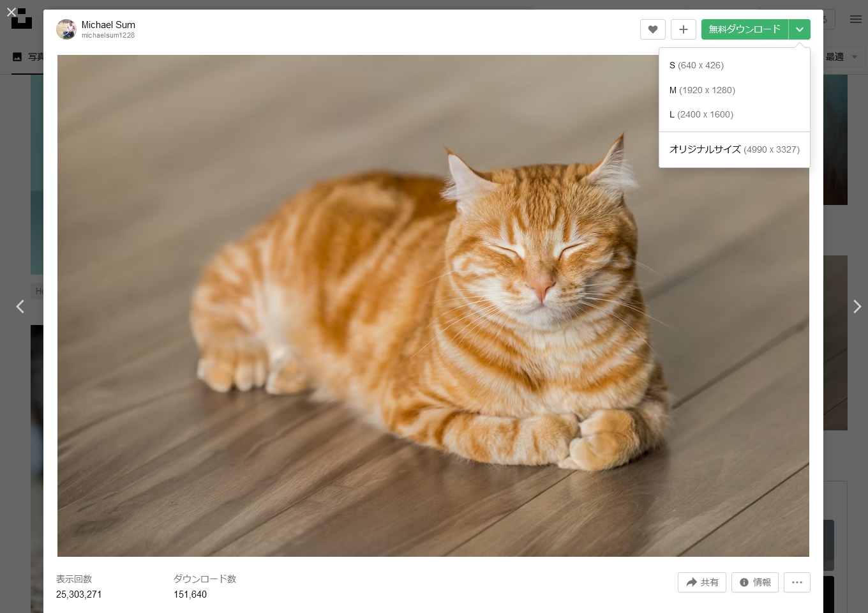Open the Michael Sum name link
Screen dimensions: 868x613
tap(108, 25)
